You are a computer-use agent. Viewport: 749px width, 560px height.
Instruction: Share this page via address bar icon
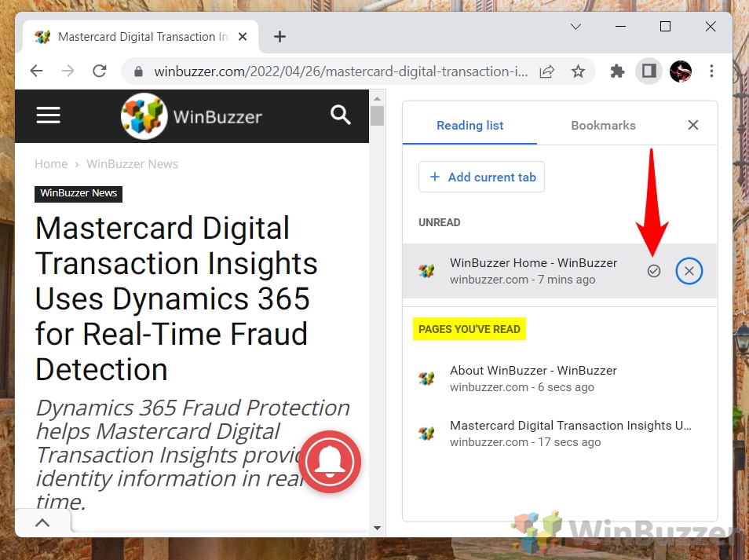(x=547, y=71)
